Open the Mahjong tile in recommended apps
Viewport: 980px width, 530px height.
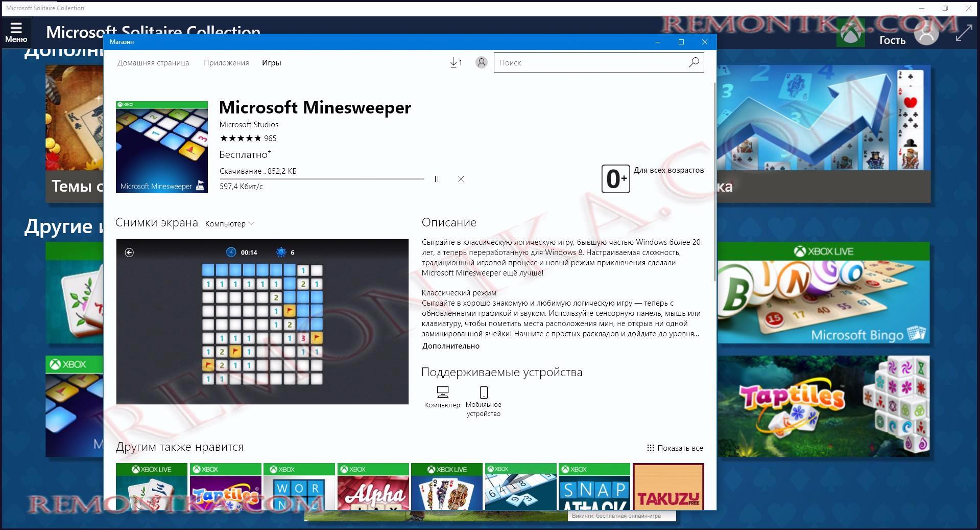pyautogui.click(x=152, y=487)
